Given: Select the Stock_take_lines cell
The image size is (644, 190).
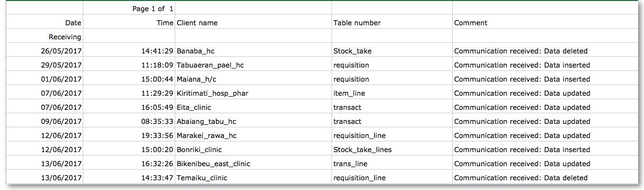Looking at the screenshot, I should (392, 150).
